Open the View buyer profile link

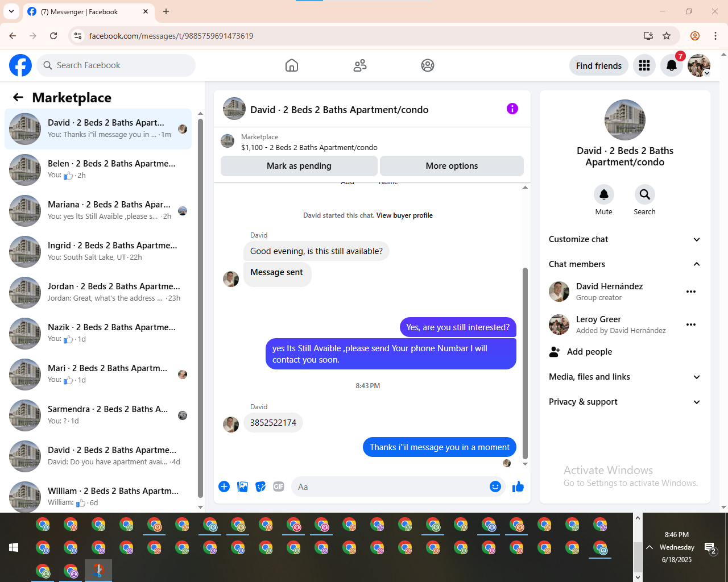coord(404,215)
